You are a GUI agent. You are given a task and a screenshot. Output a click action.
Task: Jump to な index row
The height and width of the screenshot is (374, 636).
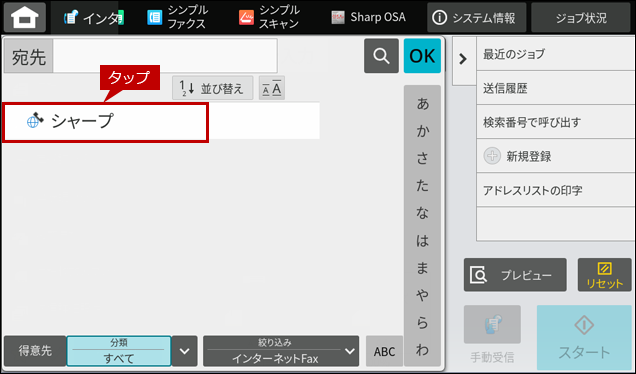click(x=422, y=213)
